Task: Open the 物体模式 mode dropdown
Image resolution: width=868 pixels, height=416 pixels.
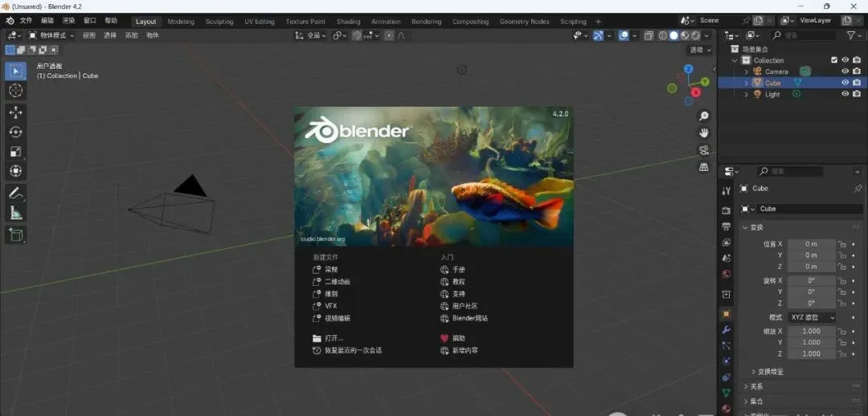Action: coord(51,35)
